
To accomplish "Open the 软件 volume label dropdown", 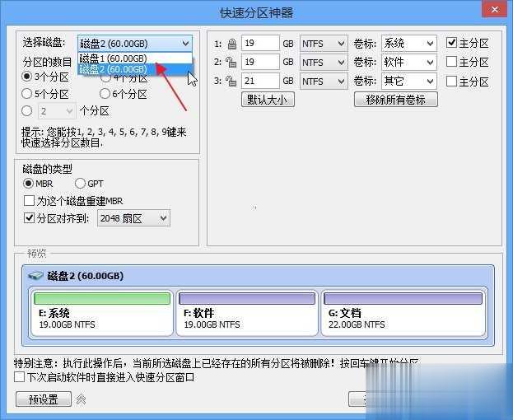I will pos(409,62).
